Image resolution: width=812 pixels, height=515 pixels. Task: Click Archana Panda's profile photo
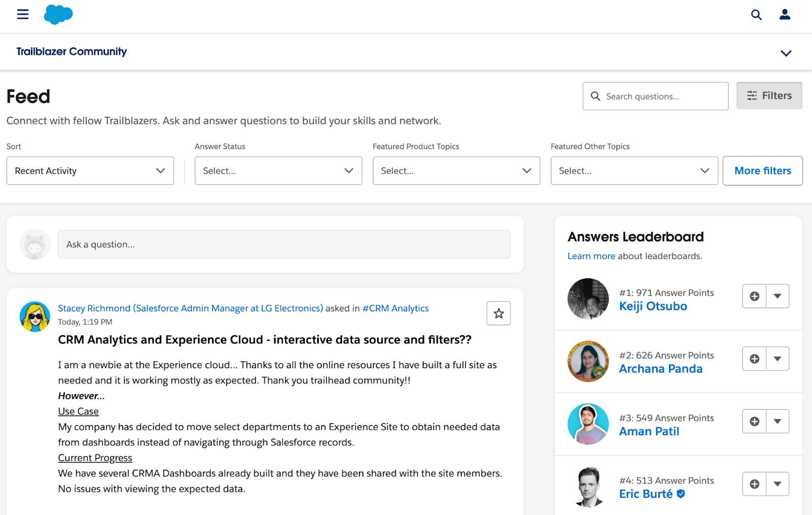tap(588, 361)
